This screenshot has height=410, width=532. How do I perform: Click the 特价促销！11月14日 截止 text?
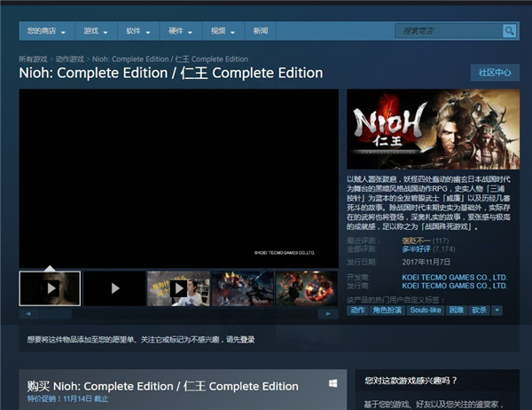(x=68, y=398)
